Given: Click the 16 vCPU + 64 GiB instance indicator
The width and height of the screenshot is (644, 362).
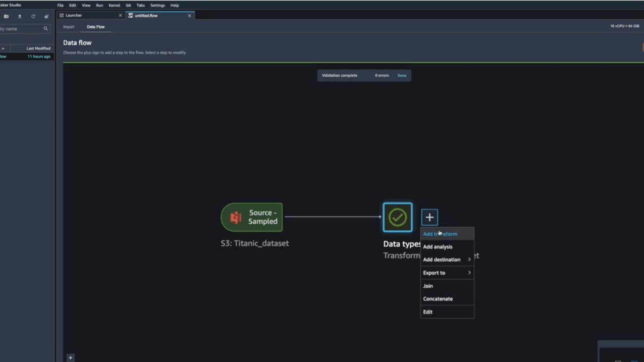Looking at the screenshot, I should point(624,26).
